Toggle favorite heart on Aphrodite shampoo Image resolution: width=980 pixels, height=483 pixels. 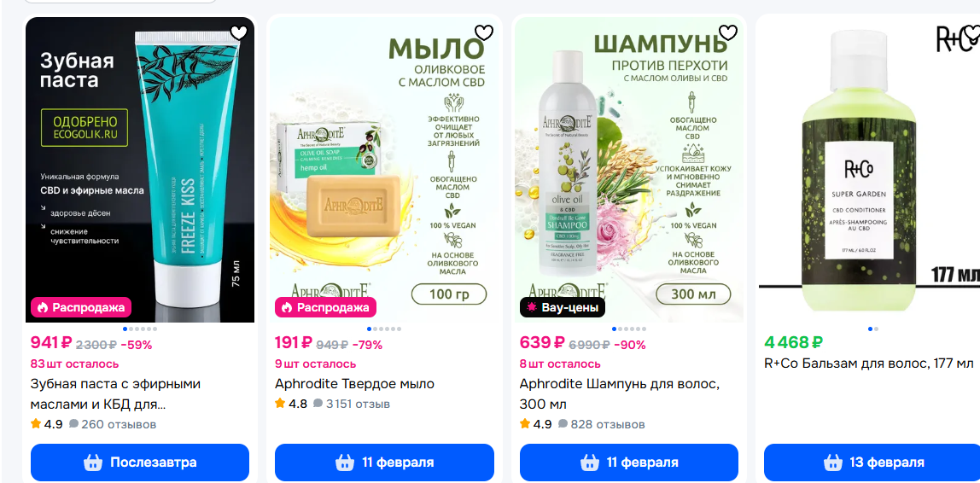[728, 32]
